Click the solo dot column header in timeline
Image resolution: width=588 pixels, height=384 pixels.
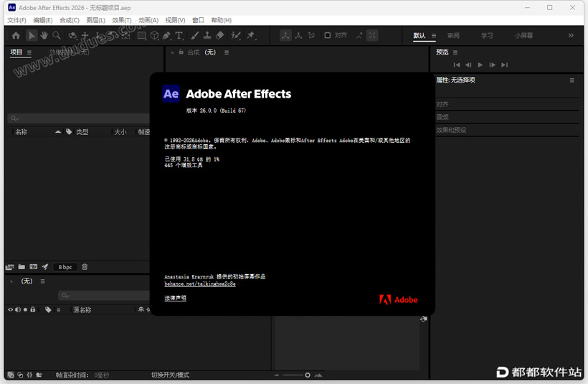point(25,309)
